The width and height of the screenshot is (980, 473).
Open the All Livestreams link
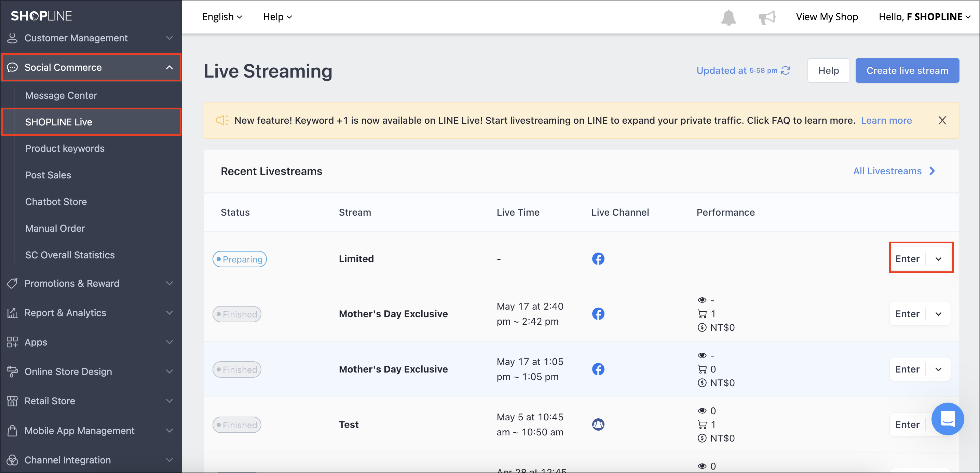887,171
